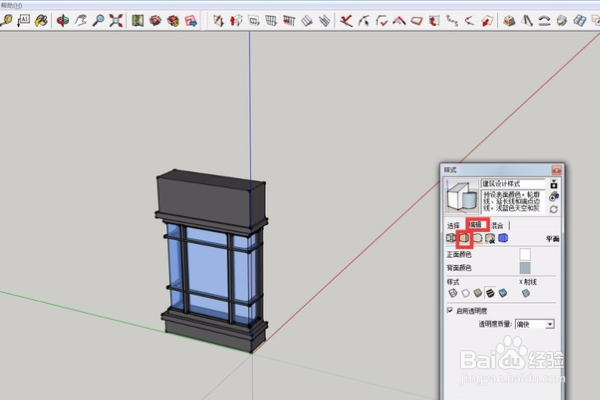Toggle X-ray (X射线) mode
Screen dimensions: 600x400
click(526, 293)
